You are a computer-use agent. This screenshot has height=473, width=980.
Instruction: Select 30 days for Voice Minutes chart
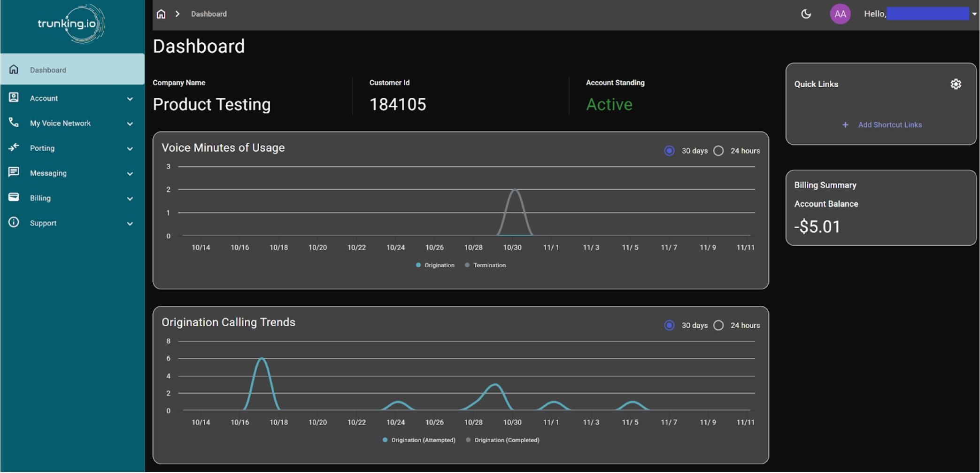pos(669,151)
